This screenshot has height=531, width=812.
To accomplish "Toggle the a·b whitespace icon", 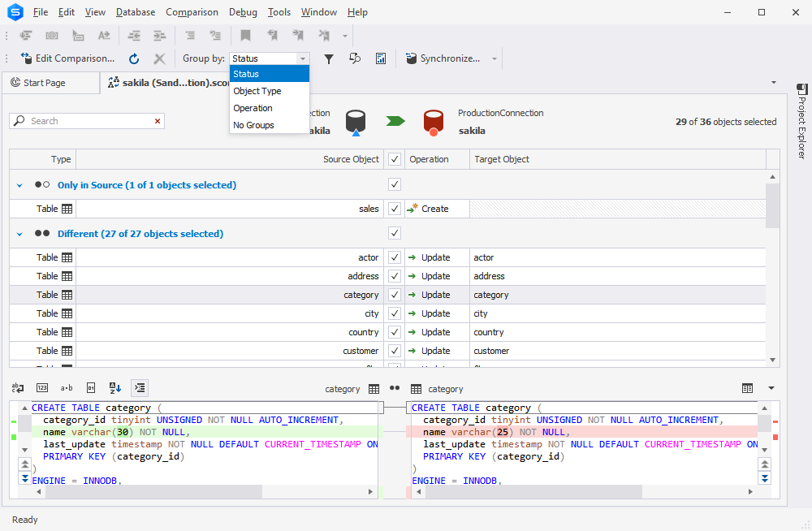I will pos(67,387).
